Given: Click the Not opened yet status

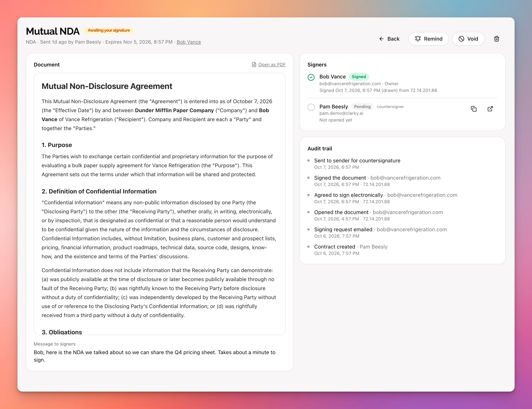Looking at the screenshot, I should pyautogui.click(x=336, y=120).
